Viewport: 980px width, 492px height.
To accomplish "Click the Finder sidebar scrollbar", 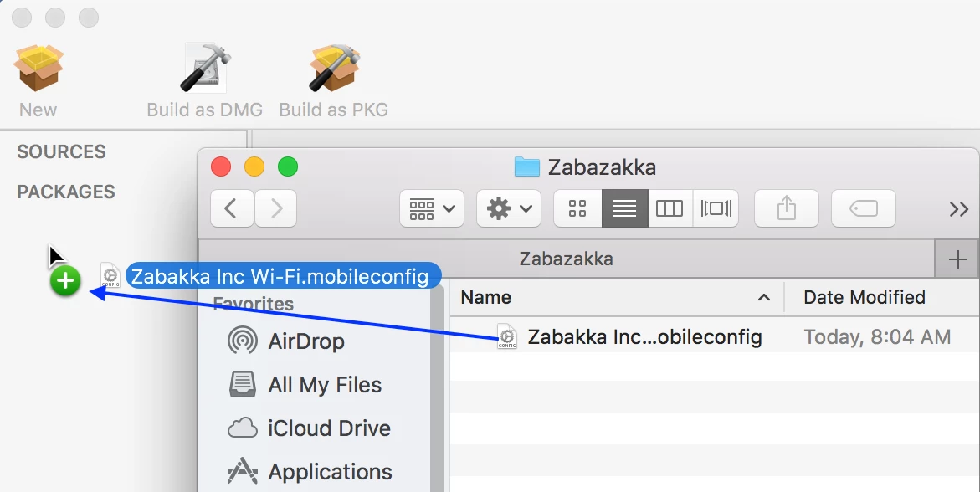I will (x=437, y=387).
